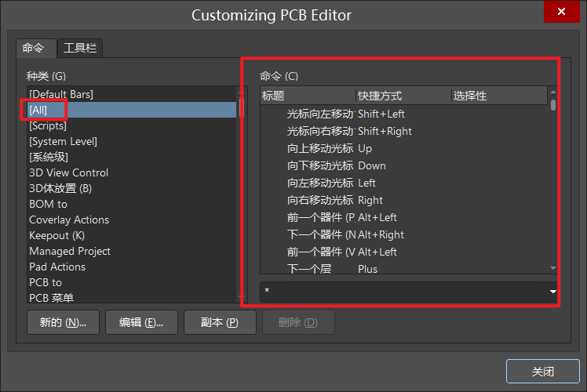Image resolution: width=587 pixels, height=392 pixels.
Task: Select the command with shortcut Shift+Left
Action: point(381,114)
